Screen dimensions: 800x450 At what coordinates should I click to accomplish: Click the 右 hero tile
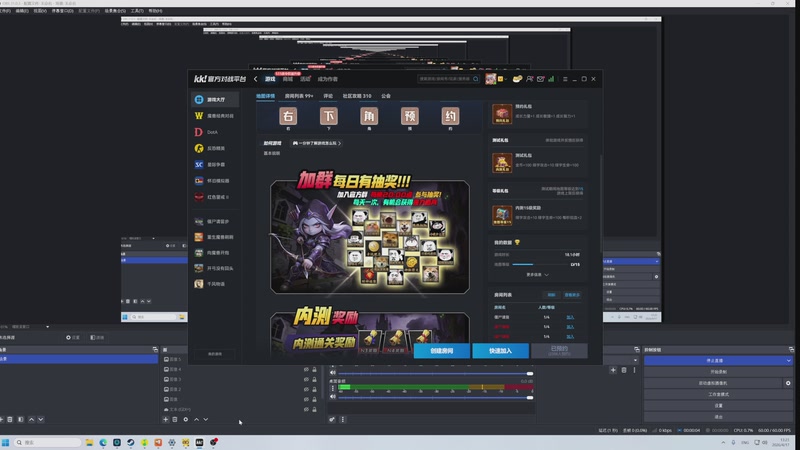coord(288,116)
